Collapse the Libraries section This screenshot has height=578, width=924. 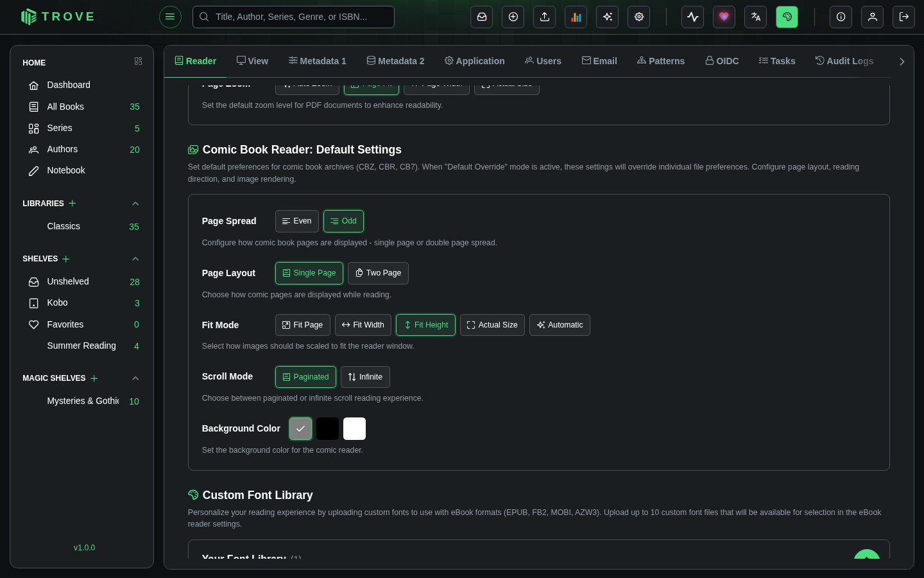pos(135,204)
